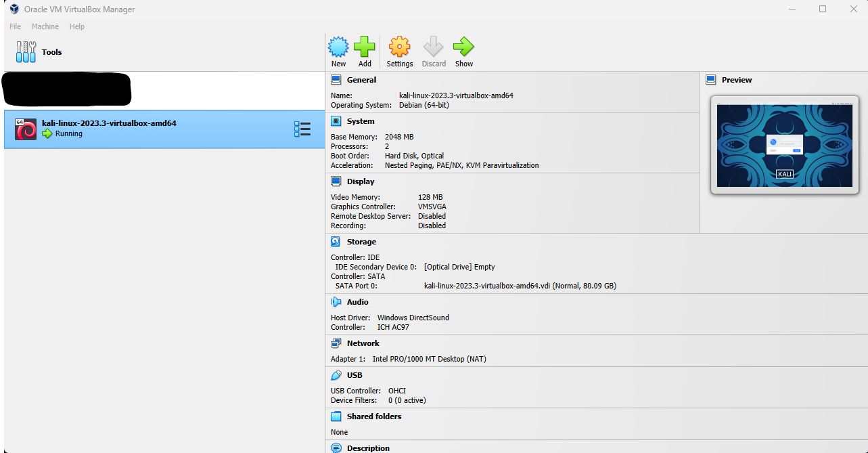Click the Description section icon

point(336,448)
